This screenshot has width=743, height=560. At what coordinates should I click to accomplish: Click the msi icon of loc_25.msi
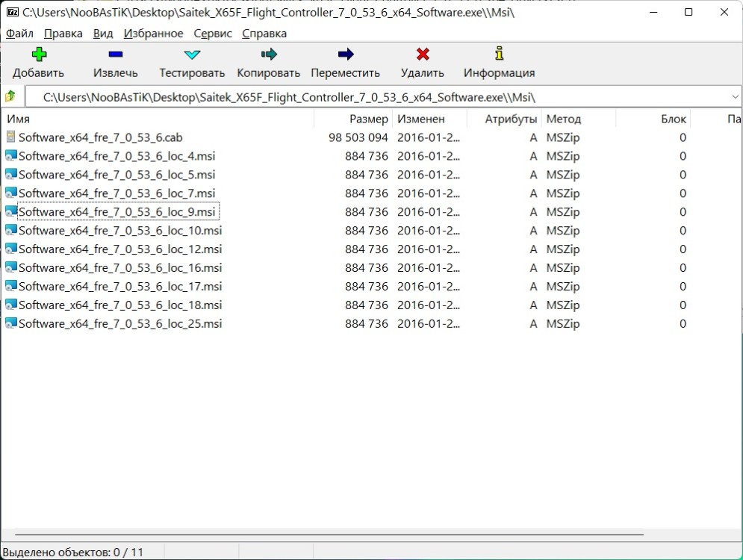click(11, 323)
